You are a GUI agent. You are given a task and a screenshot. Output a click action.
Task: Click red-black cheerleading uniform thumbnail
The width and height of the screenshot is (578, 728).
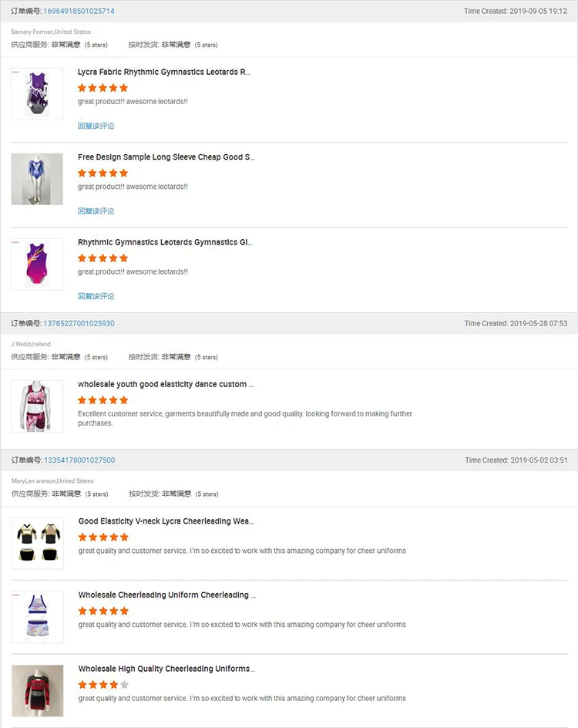click(37, 690)
